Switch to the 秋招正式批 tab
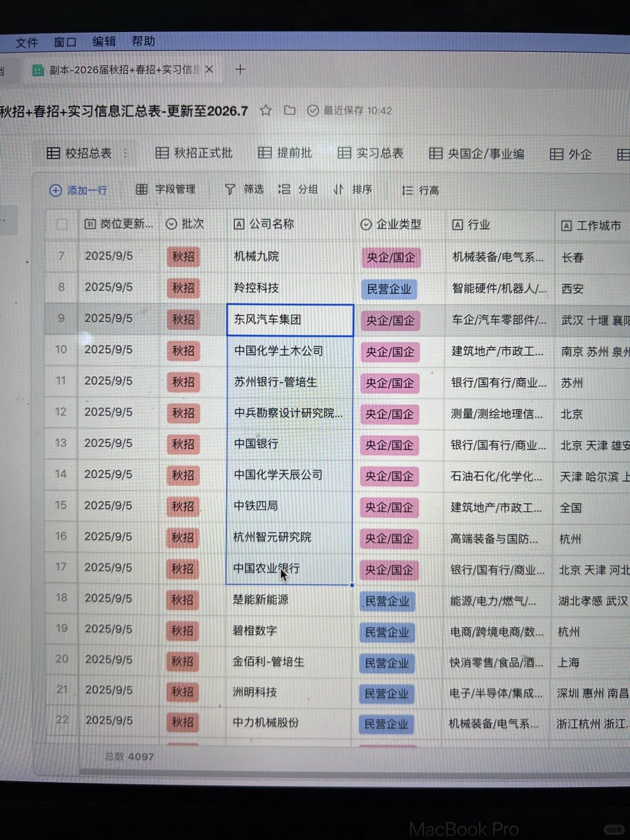This screenshot has height=840, width=630. tap(194, 153)
